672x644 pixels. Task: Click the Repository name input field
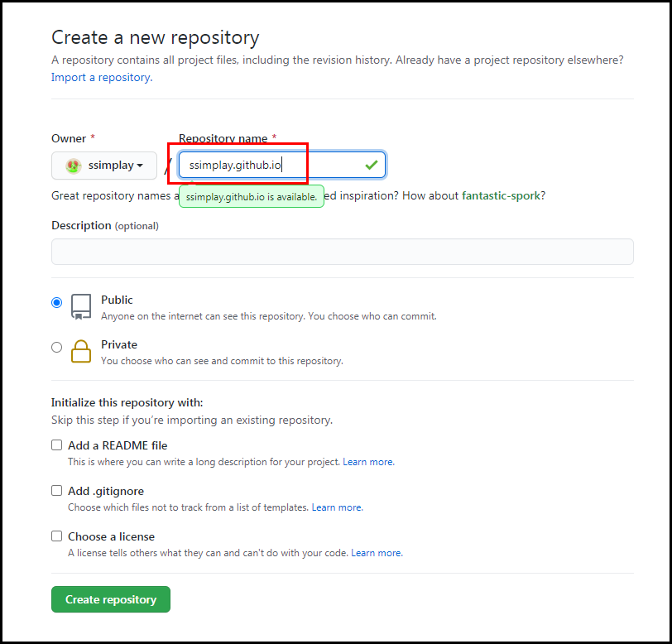click(282, 165)
